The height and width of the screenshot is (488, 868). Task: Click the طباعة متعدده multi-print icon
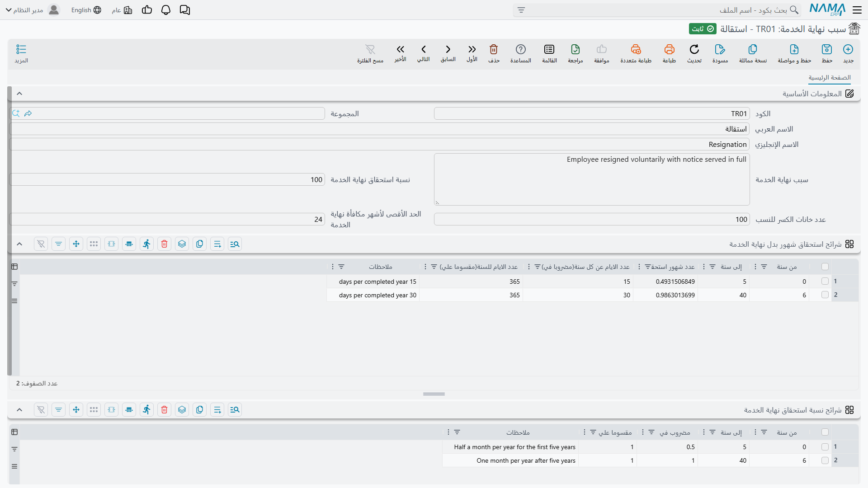636,53
